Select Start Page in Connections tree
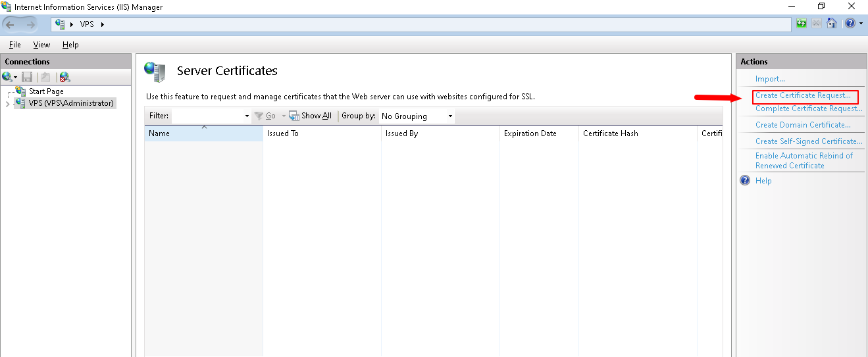 (x=46, y=91)
